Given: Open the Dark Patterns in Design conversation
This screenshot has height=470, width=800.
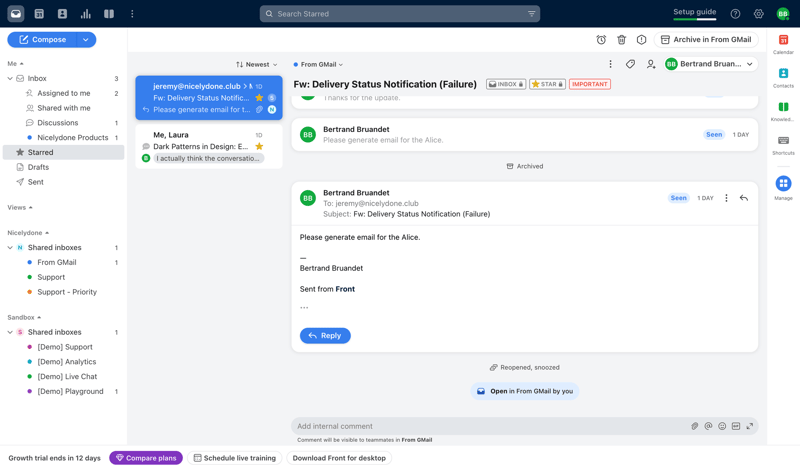Looking at the screenshot, I should [209, 146].
